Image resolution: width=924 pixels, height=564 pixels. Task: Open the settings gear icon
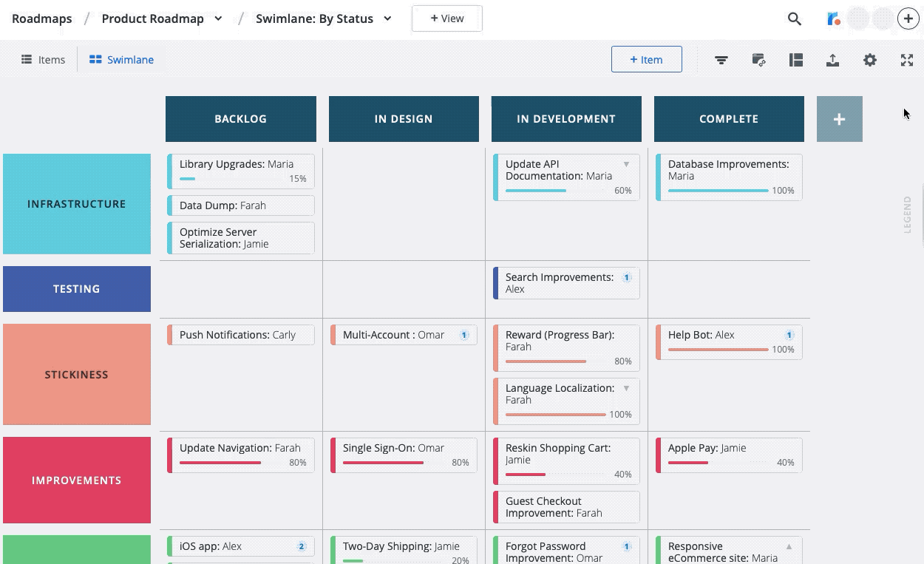tap(870, 60)
